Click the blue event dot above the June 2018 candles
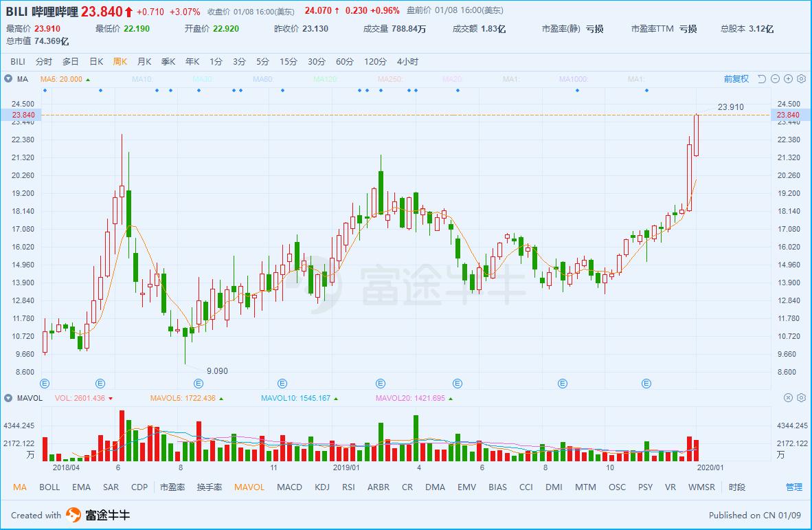812x530 pixels. pos(100,91)
